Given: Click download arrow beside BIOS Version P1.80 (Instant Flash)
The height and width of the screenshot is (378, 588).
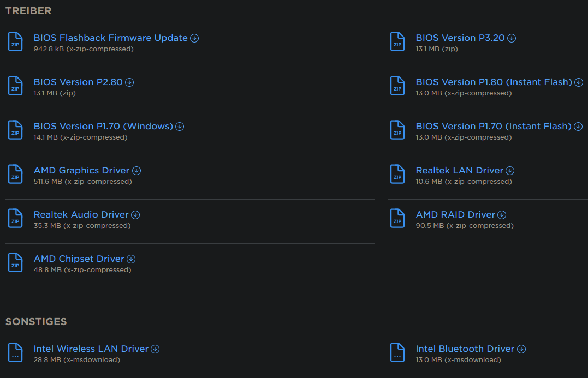Looking at the screenshot, I should point(579,82).
